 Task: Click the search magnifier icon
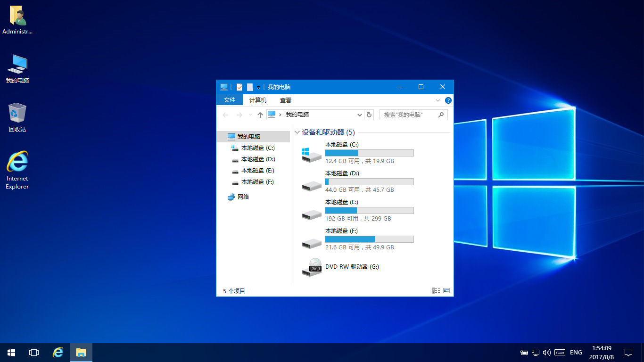pos(441,115)
